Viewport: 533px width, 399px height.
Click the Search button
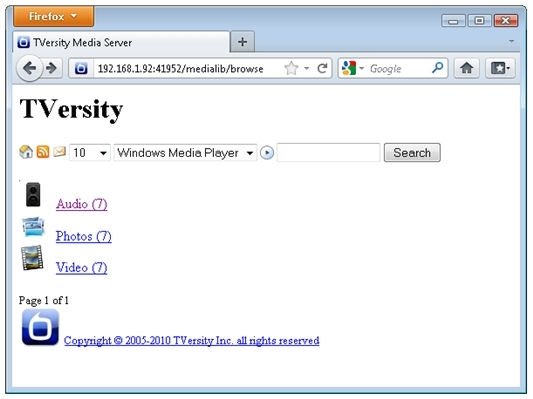coord(412,153)
